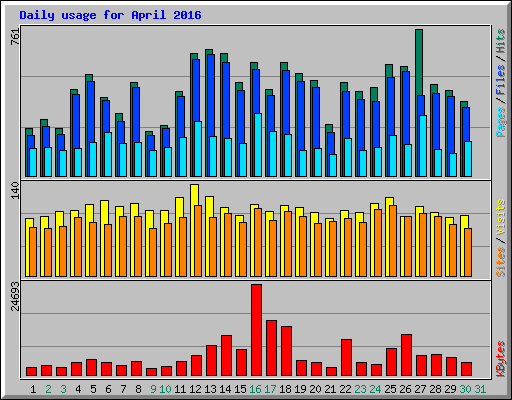Click the 761 axis maximum value
This screenshot has width=512, height=400.
pos(15,37)
